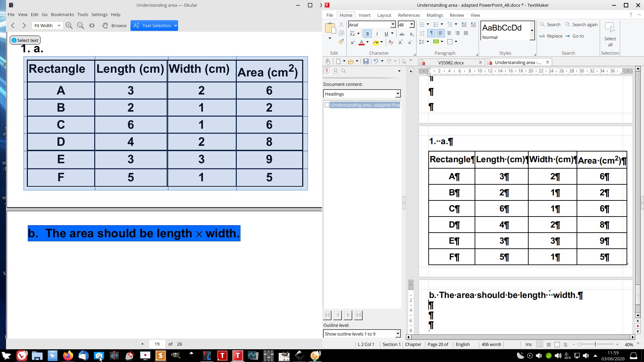
Task: Click the strikethrough icon
Action: [402, 34]
